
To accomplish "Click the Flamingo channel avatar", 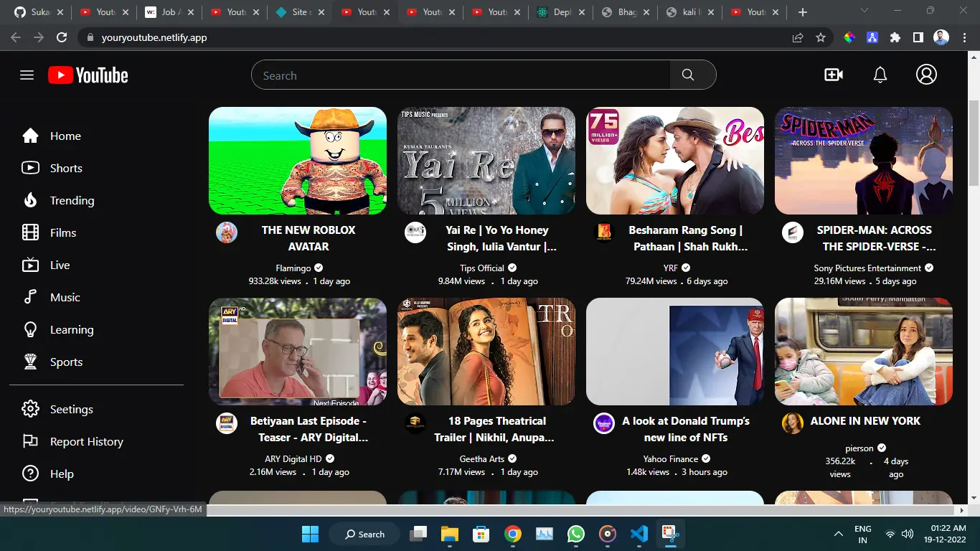I will pos(227,232).
